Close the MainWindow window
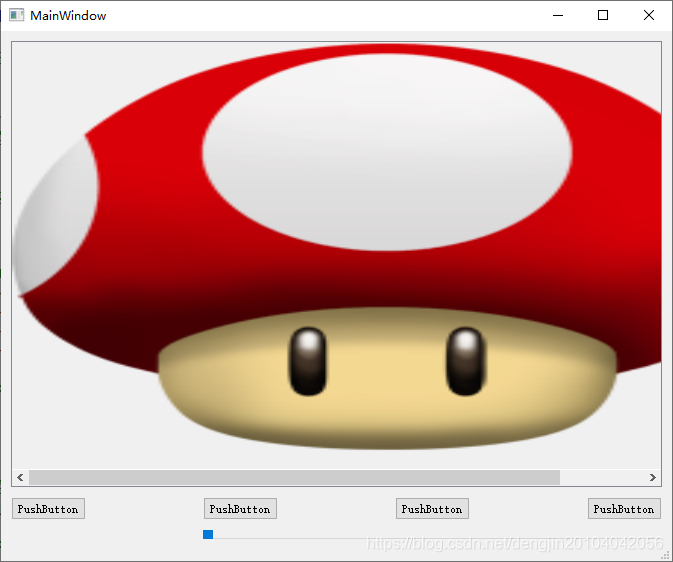Image resolution: width=673 pixels, height=562 pixels. point(649,15)
